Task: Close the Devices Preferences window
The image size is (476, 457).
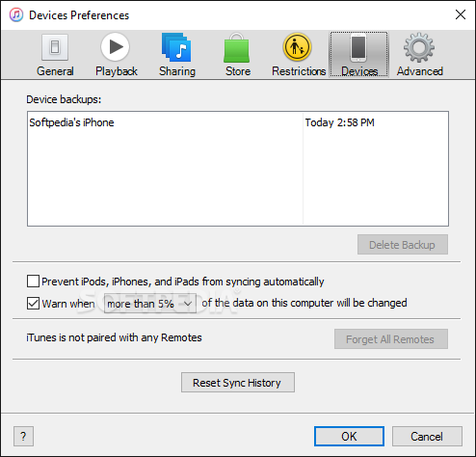Action: tap(461, 14)
